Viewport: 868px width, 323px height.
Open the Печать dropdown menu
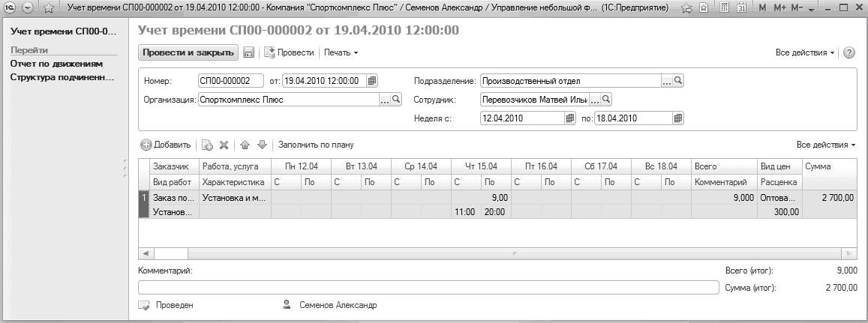point(341,52)
